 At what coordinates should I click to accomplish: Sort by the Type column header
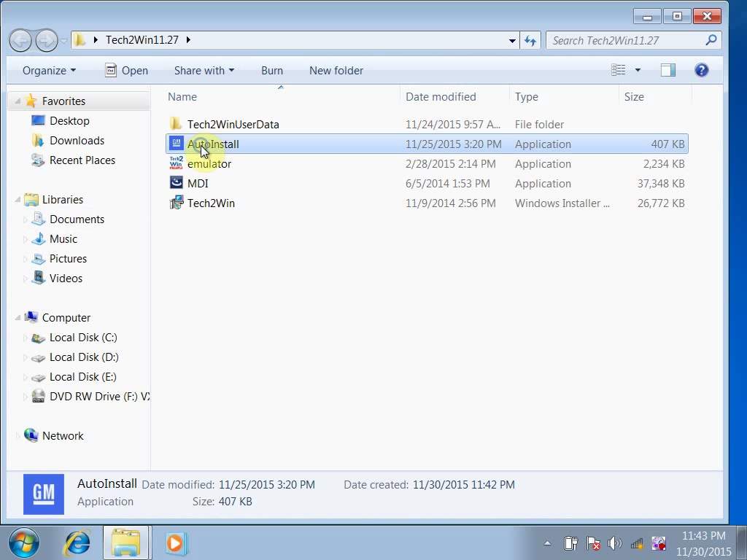pos(564,97)
